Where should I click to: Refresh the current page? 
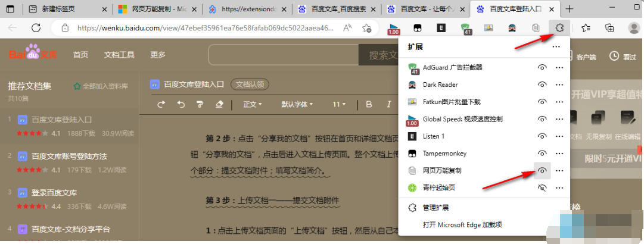click(36, 28)
